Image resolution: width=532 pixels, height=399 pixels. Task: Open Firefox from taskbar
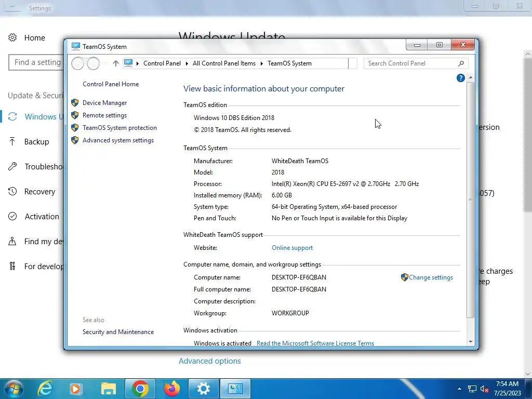(x=172, y=389)
